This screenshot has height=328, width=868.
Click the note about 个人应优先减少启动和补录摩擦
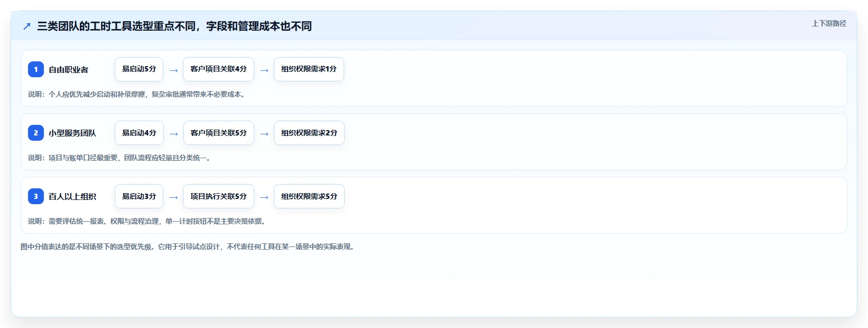[x=136, y=94]
